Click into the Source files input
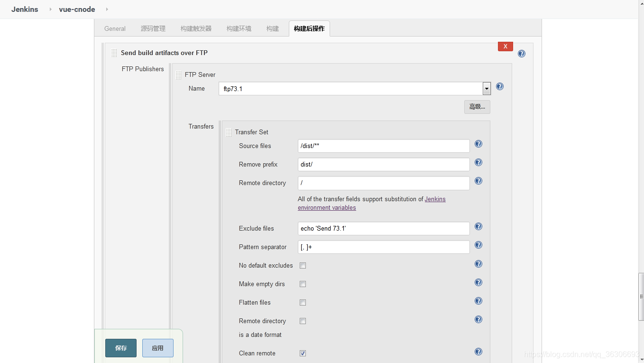644x363 pixels. coord(384,146)
